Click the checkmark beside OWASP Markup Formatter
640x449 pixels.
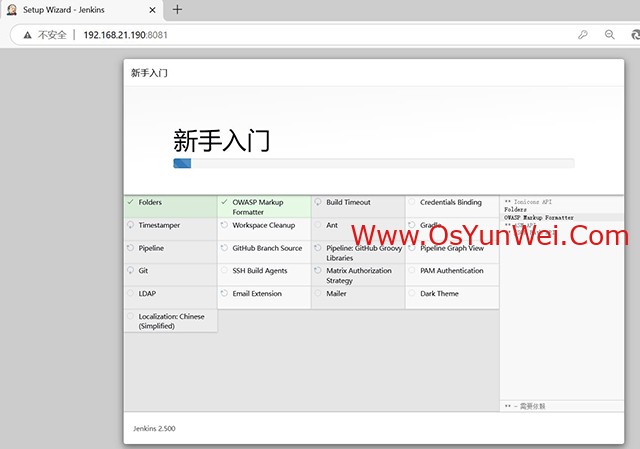(224, 202)
